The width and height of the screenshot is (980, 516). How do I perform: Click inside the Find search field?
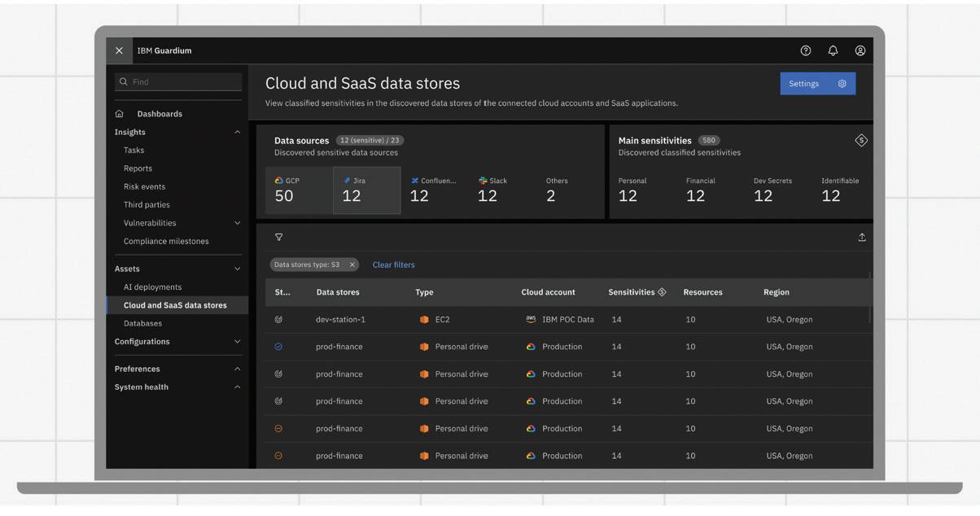(178, 81)
